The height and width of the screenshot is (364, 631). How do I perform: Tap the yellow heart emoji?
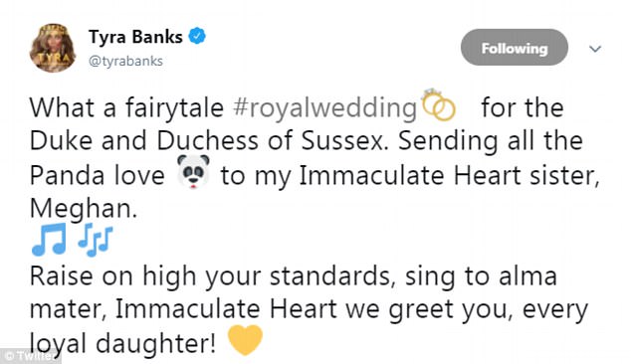click(245, 340)
